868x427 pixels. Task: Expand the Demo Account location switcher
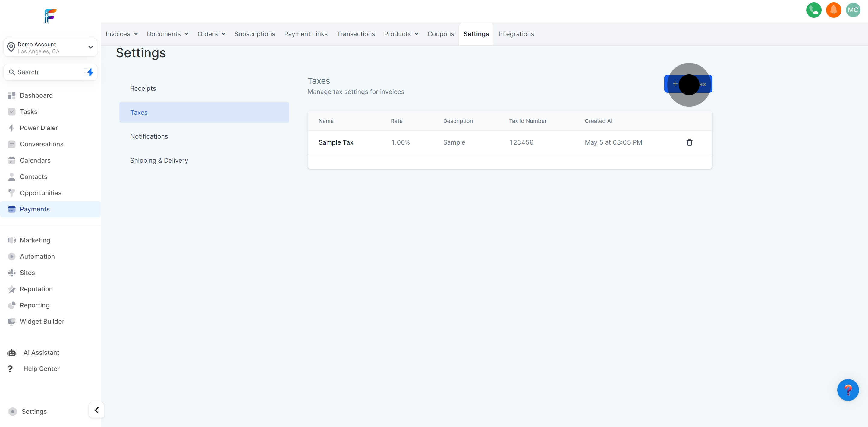pos(51,48)
